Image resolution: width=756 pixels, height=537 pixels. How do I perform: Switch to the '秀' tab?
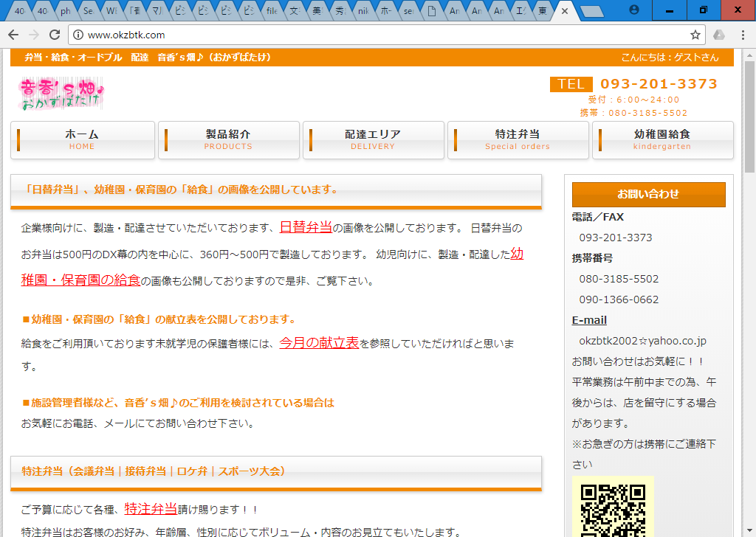point(340,10)
